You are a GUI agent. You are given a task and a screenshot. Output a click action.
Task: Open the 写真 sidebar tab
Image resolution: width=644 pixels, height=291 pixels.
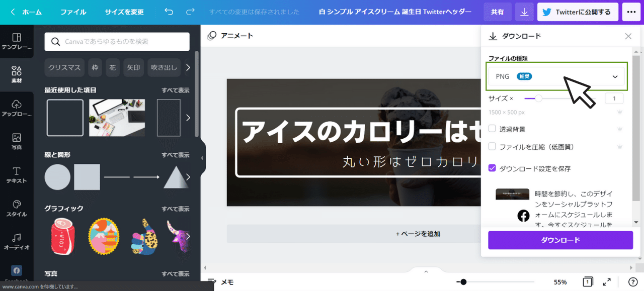(x=17, y=142)
